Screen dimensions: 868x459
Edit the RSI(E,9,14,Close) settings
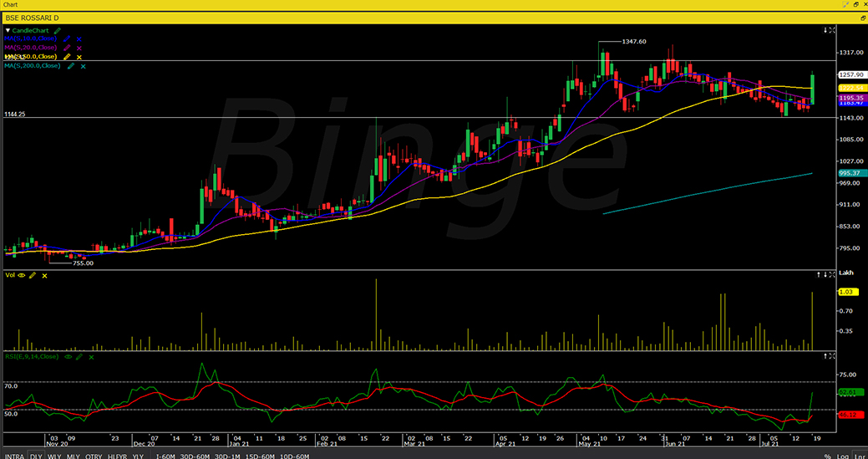tap(79, 357)
